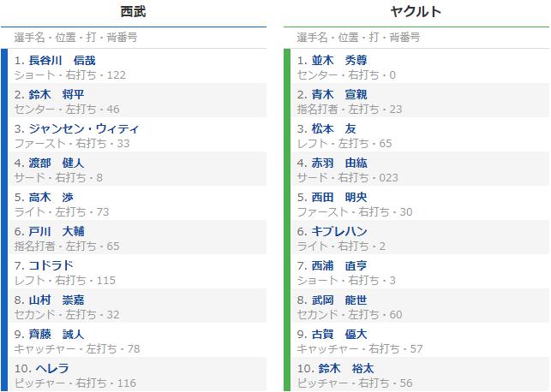
Task: Open player link 長谷川 信哉
Action: tap(63, 60)
